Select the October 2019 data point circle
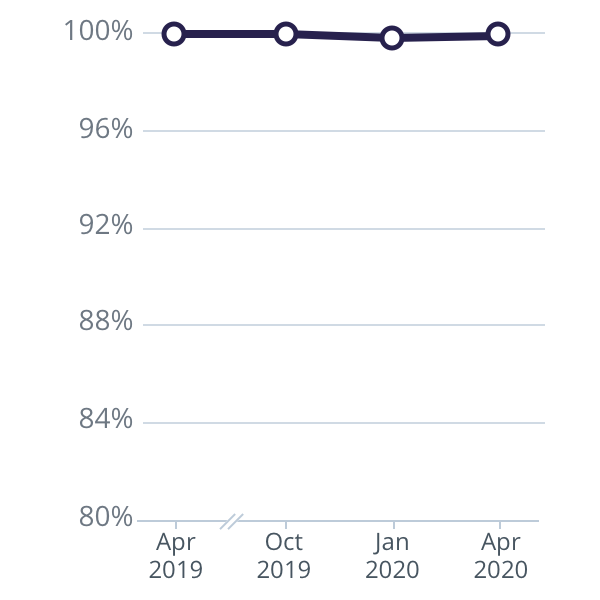 coord(286,34)
